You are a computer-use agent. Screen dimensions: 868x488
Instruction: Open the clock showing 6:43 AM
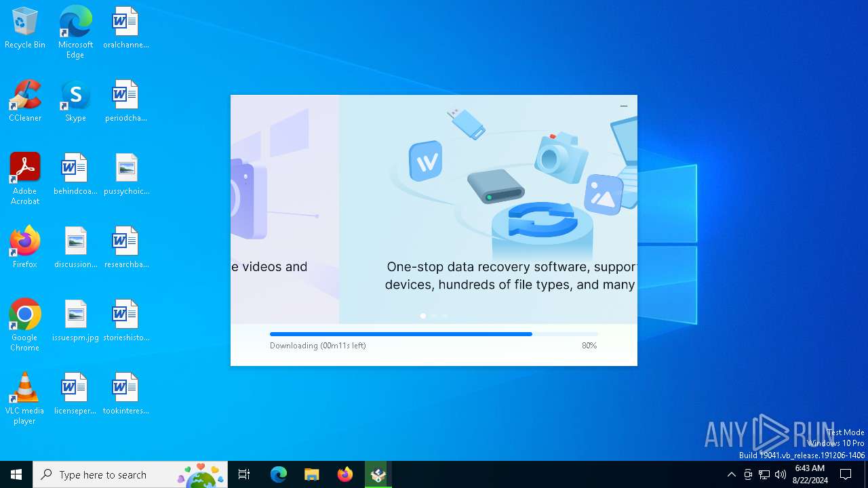pyautogui.click(x=810, y=474)
